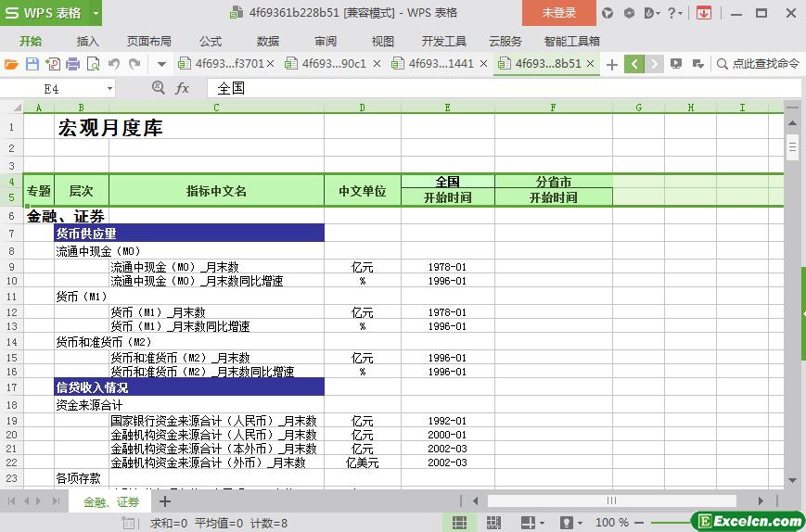Image resolution: width=806 pixels, height=532 pixels.
Task: Click the fx insert function icon
Action: 182,88
